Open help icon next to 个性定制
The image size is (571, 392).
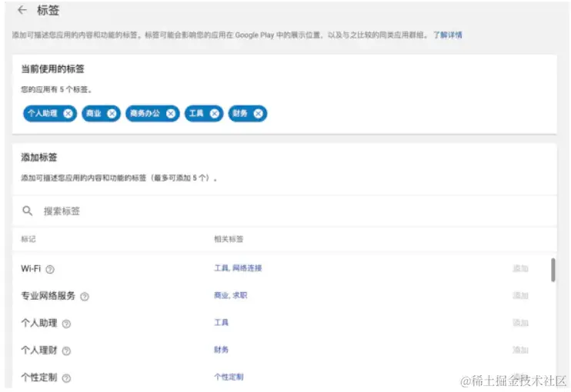click(x=66, y=378)
